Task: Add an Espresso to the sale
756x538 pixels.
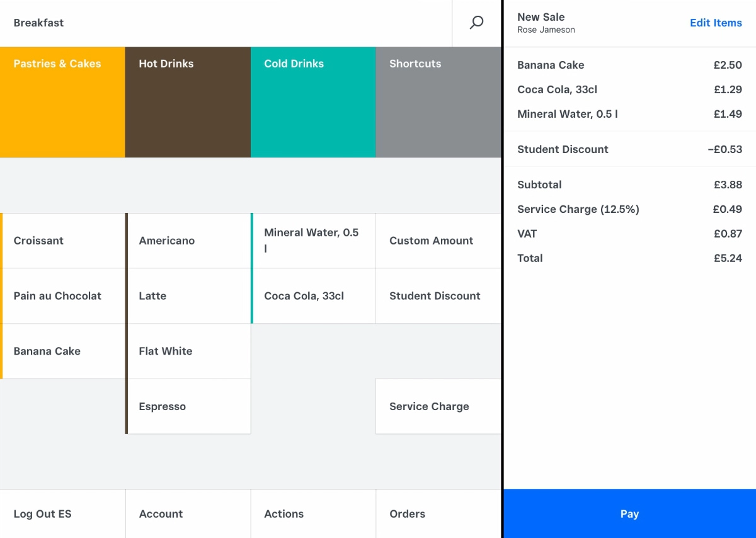Action: point(188,406)
